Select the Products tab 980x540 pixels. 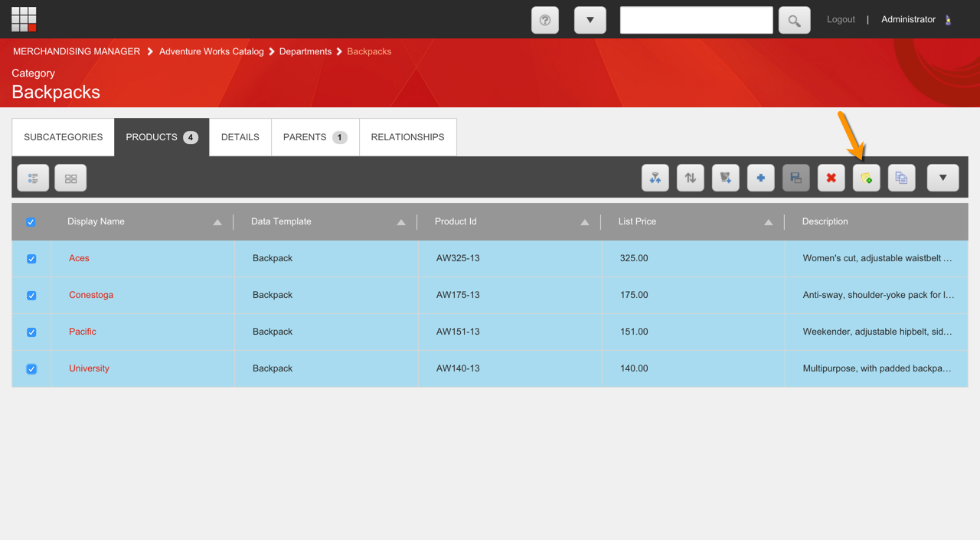[x=162, y=137]
